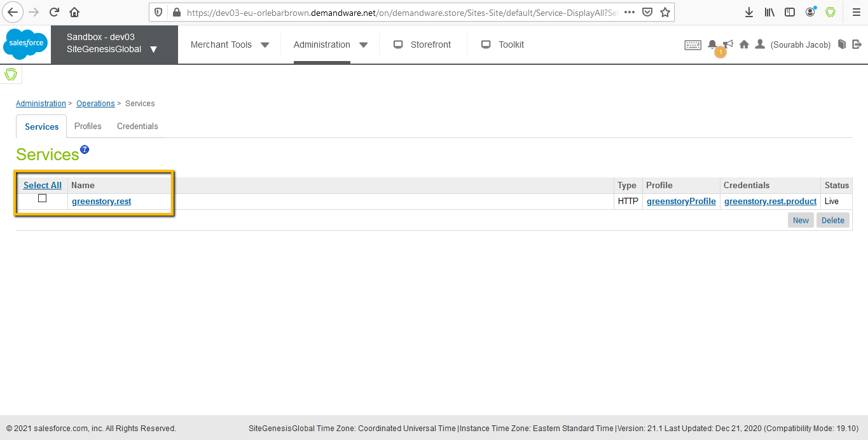Click the browser address bar URL
Viewport: 868px width, 440px height.
click(x=401, y=12)
